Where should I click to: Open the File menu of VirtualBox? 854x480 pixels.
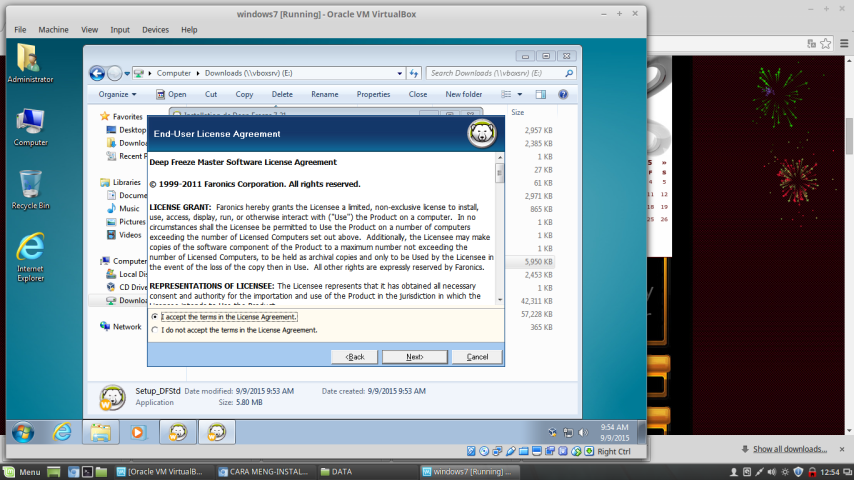click(20, 30)
